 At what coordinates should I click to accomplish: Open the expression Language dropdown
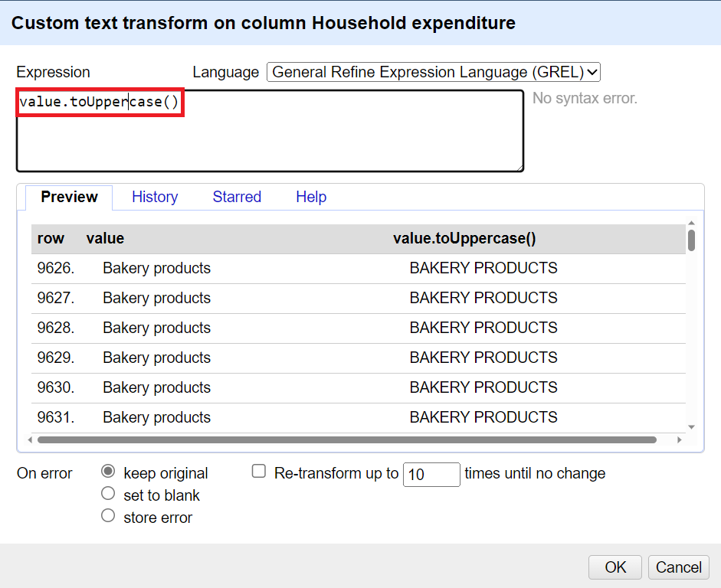point(591,71)
